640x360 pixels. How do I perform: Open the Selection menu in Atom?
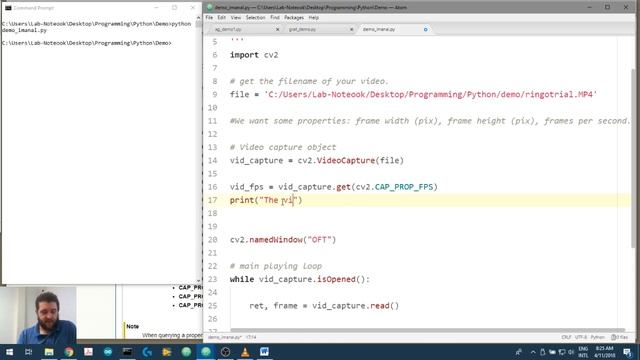tap(255, 18)
